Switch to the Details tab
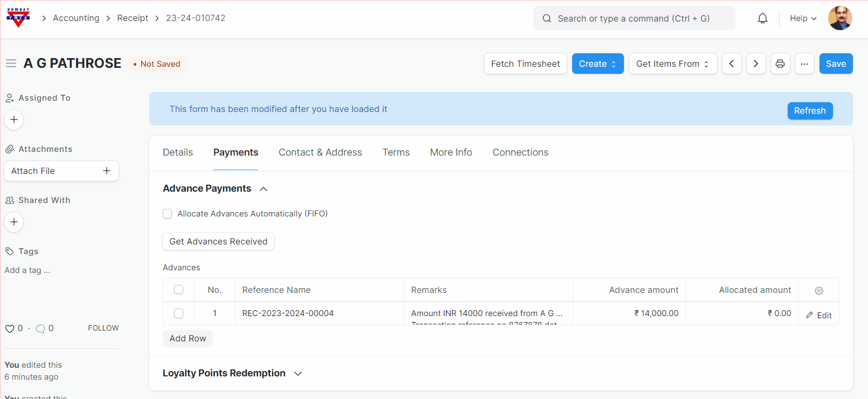Screen dimensions: 868x399 178,152
